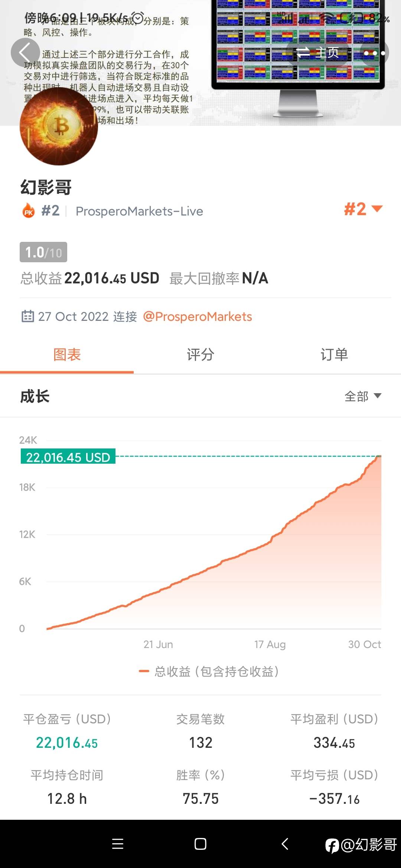Tap the ProsperoMarkets-Live account label
This screenshot has height=868, width=401.
tap(139, 211)
